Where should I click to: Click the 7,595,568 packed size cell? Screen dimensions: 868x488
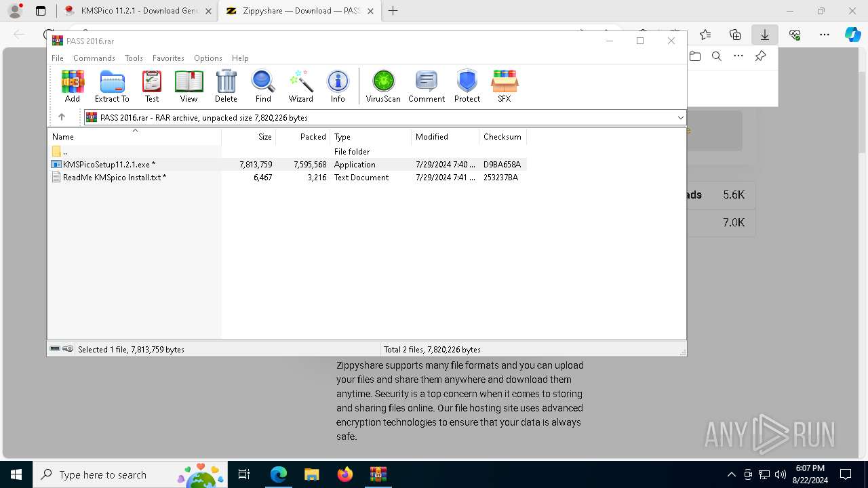310,165
